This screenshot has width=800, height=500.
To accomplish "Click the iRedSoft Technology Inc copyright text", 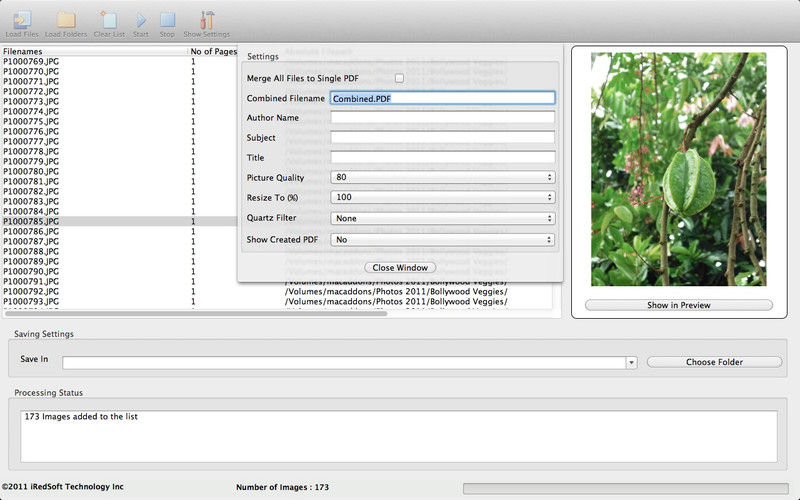I will click(x=62, y=487).
